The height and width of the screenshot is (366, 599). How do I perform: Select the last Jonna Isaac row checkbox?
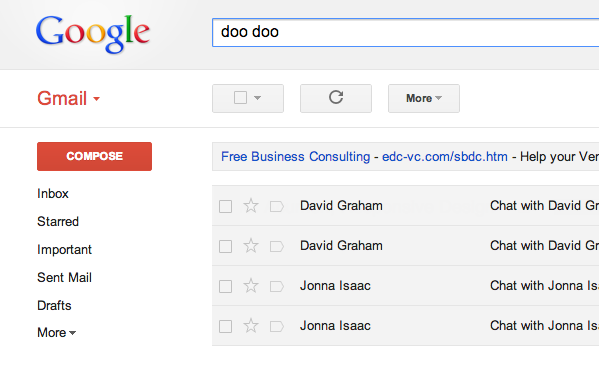tap(225, 326)
